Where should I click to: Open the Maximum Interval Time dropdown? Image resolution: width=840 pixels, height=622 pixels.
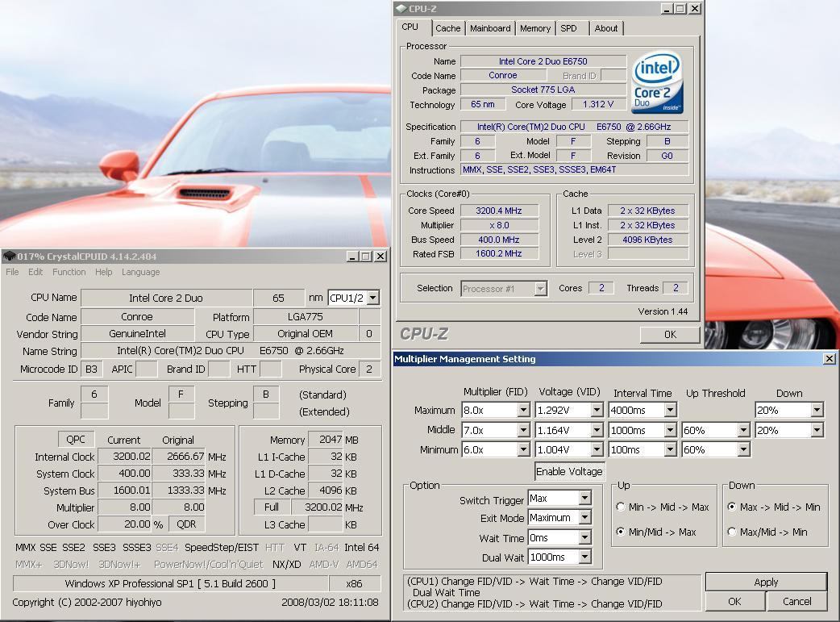pyautogui.click(x=670, y=410)
